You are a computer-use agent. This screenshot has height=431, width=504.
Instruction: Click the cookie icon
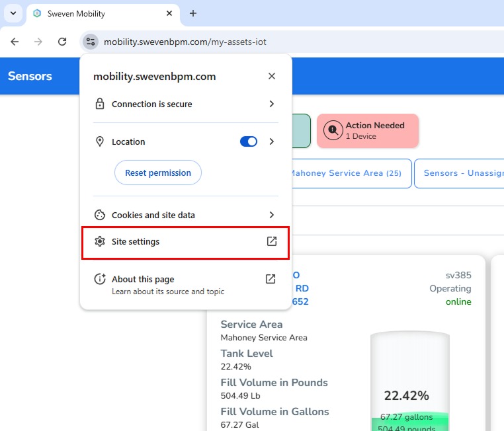tap(100, 215)
